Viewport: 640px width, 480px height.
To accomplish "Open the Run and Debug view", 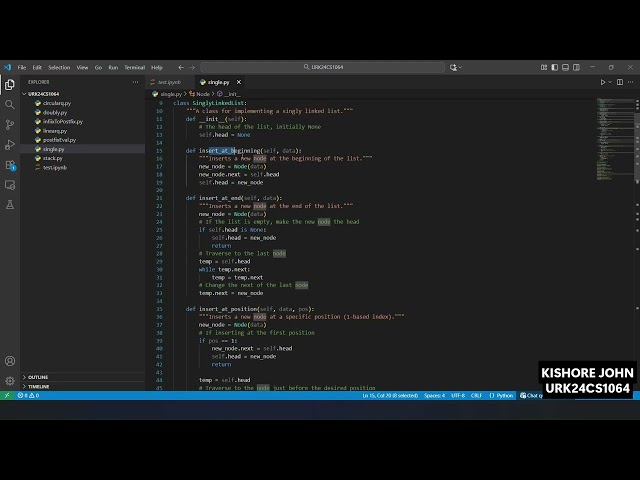I will [x=10, y=145].
